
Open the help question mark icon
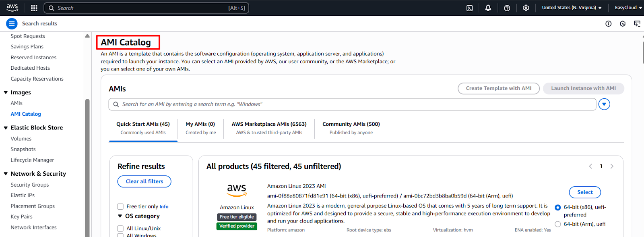click(507, 8)
